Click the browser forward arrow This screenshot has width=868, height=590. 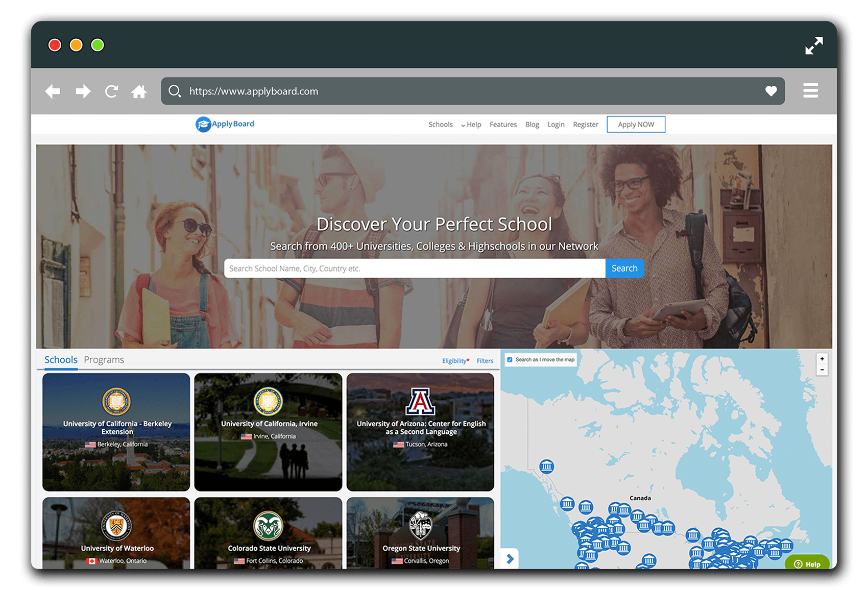pos(83,91)
